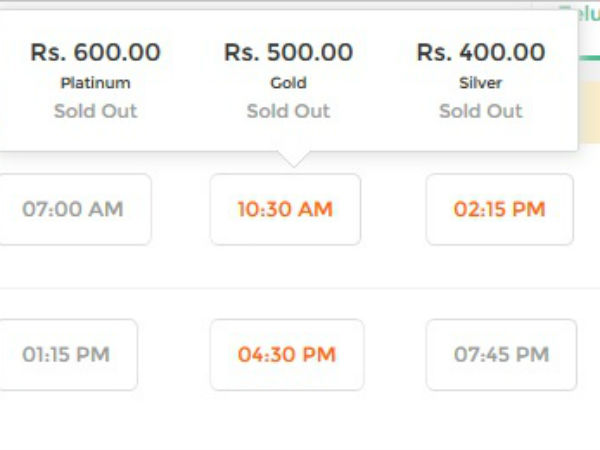Click the Rs. 600.00 price
This screenshot has width=600, height=450.
point(95,52)
